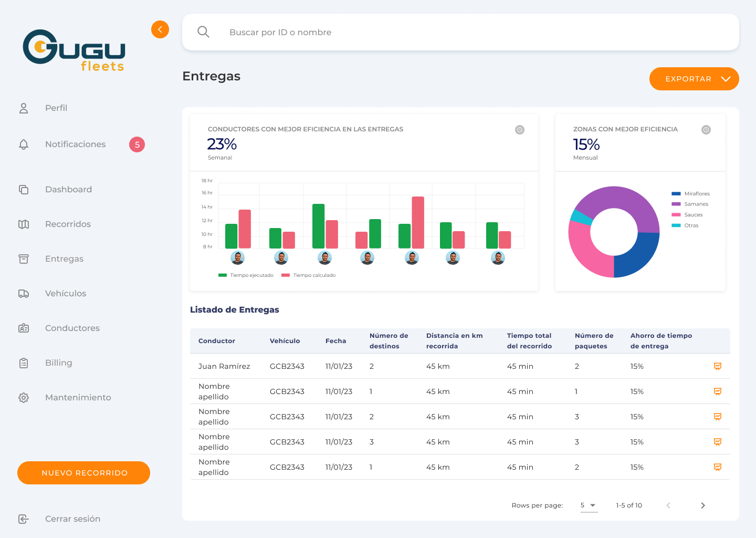Open the rows per page dropdown
The height and width of the screenshot is (538, 756).
[588, 505]
